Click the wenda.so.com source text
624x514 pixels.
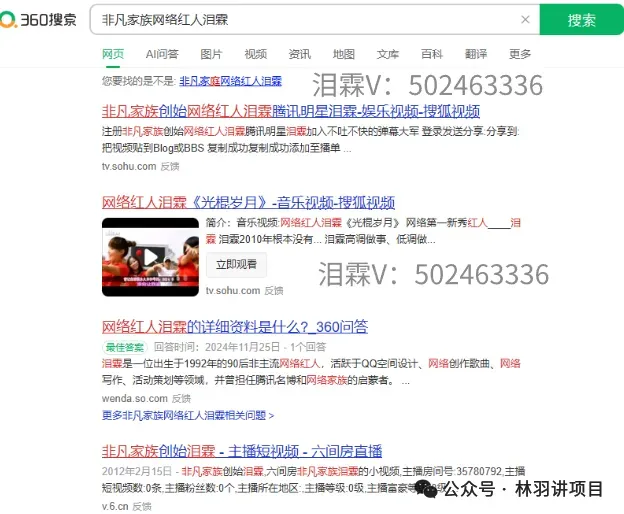[x=135, y=398]
